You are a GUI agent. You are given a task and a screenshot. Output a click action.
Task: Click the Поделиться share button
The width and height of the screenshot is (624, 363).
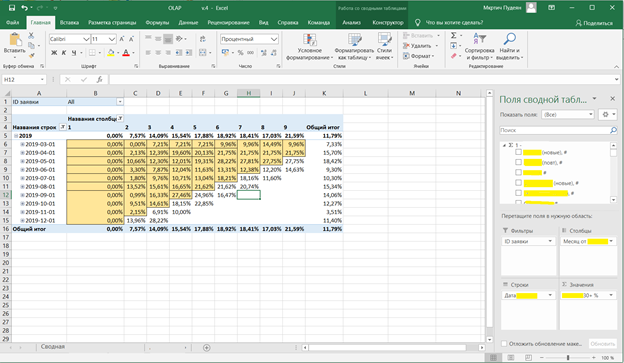point(594,23)
